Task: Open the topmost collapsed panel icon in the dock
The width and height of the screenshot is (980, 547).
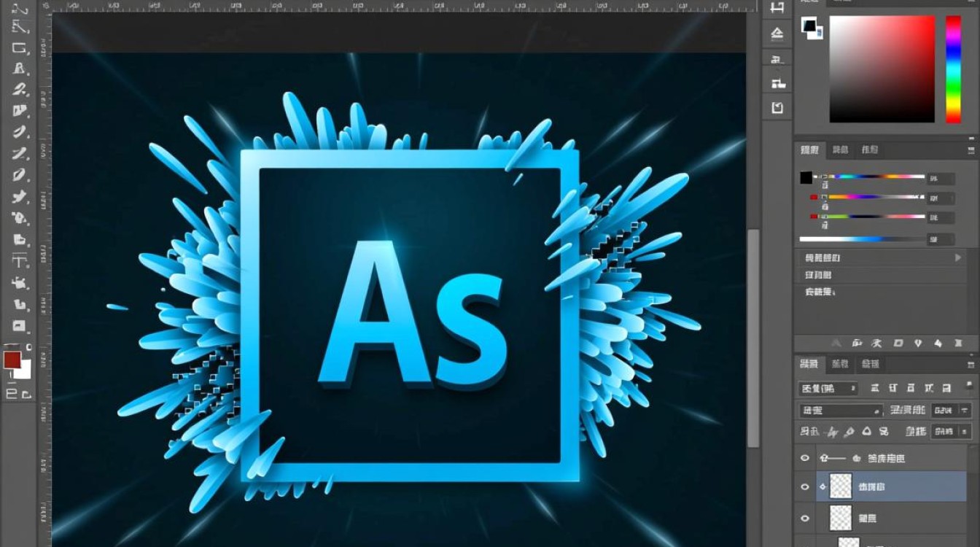Action: (777, 8)
